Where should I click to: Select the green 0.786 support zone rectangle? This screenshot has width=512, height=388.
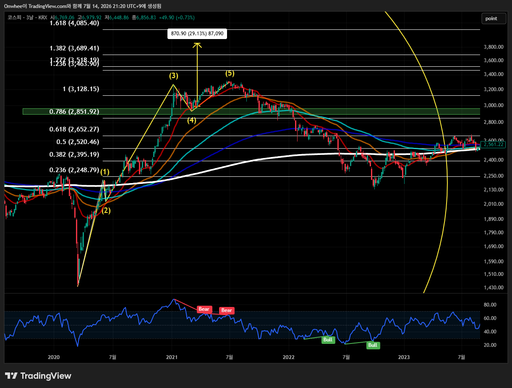251,111
